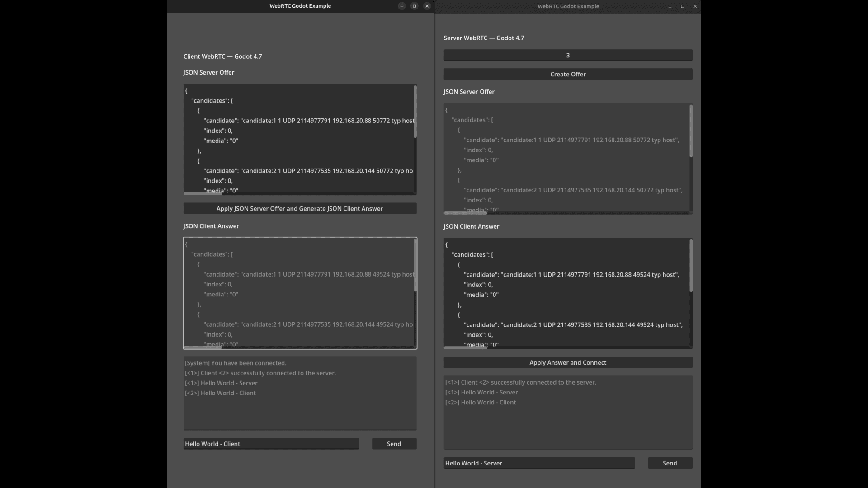Click horizontal scrollbar of server JSON Server Offer

tap(466, 213)
